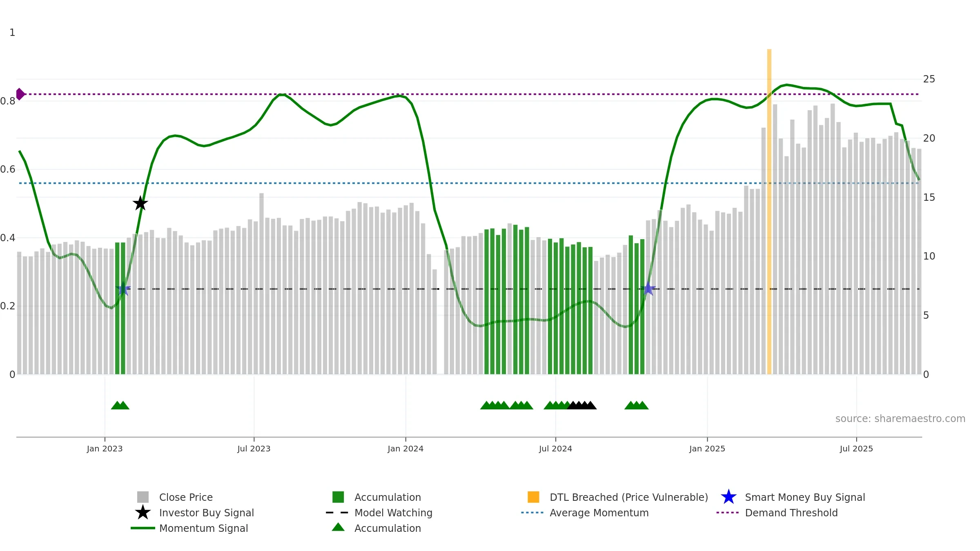Toggle Average Momentum legend entry
The image size is (980, 551).
coord(599,513)
